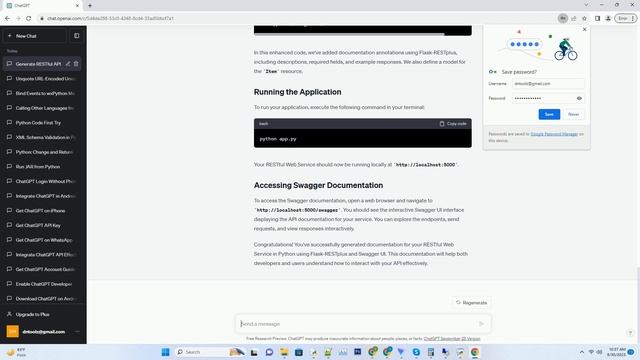Open Get ChatGPT API Key chat
The width and height of the screenshot is (640, 360).
(42, 225)
